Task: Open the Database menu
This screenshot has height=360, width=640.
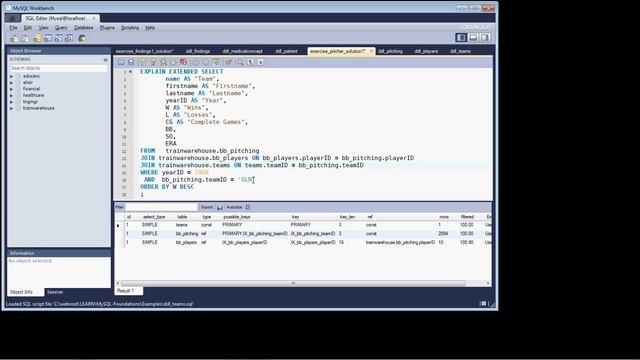Action: pos(84,28)
